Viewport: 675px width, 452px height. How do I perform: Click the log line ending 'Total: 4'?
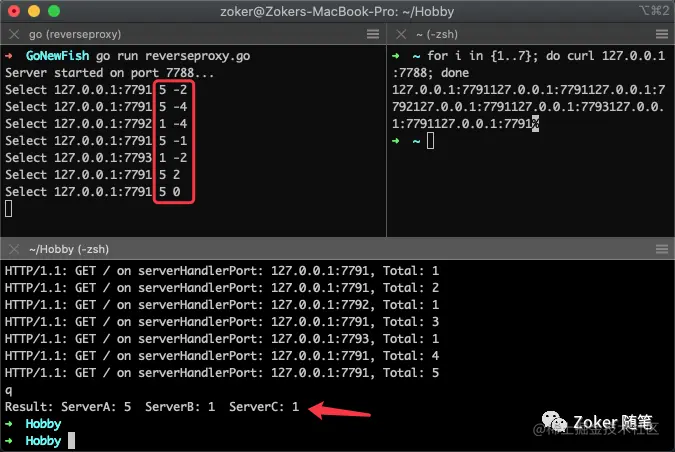coord(222,356)
